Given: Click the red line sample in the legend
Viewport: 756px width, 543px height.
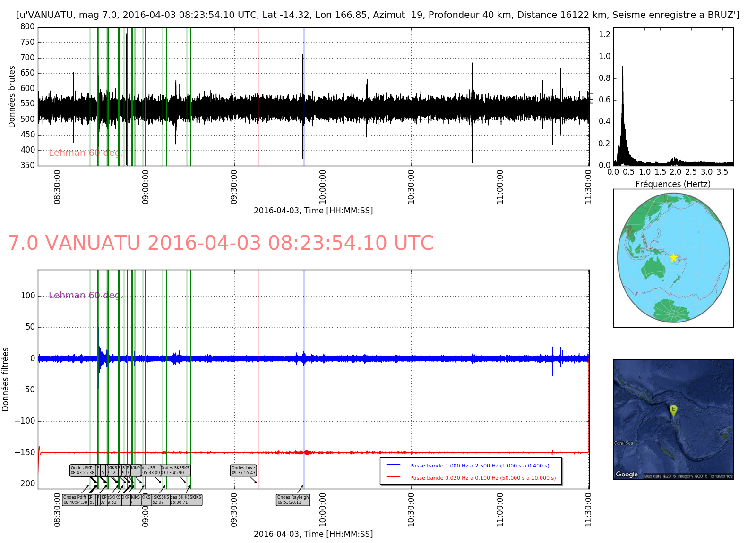Looking at the screenshot, I should [x=393, y=477].
